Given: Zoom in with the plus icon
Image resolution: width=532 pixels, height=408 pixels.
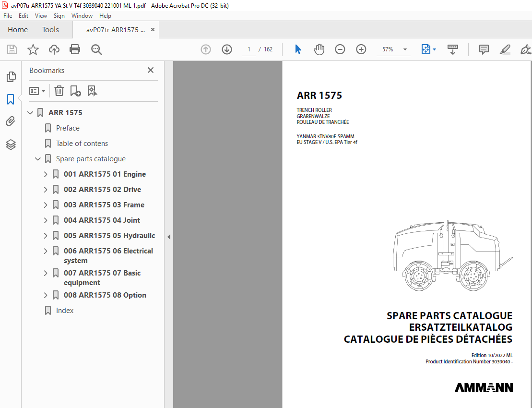Looking at the screenshot, I should coord(361,49).
